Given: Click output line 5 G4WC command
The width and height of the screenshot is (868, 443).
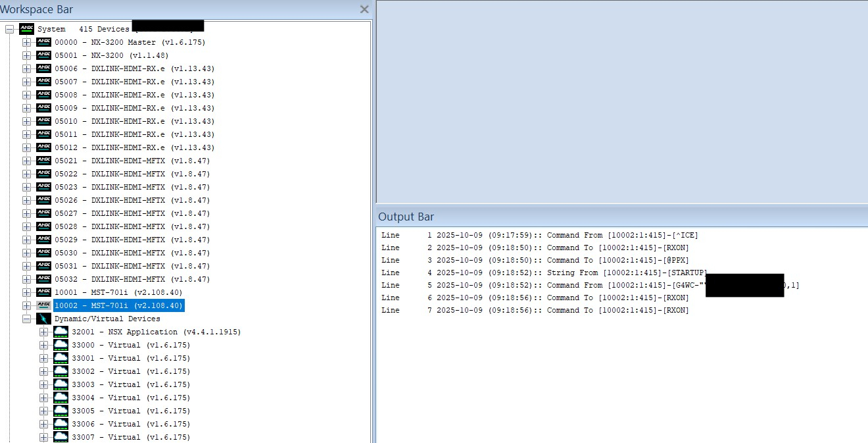Looking at the screenshot, I should pos(591,285).
